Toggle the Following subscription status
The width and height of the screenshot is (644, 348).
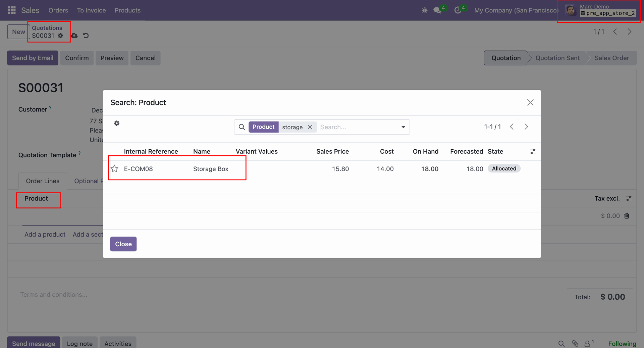click(x=622, y=344)
